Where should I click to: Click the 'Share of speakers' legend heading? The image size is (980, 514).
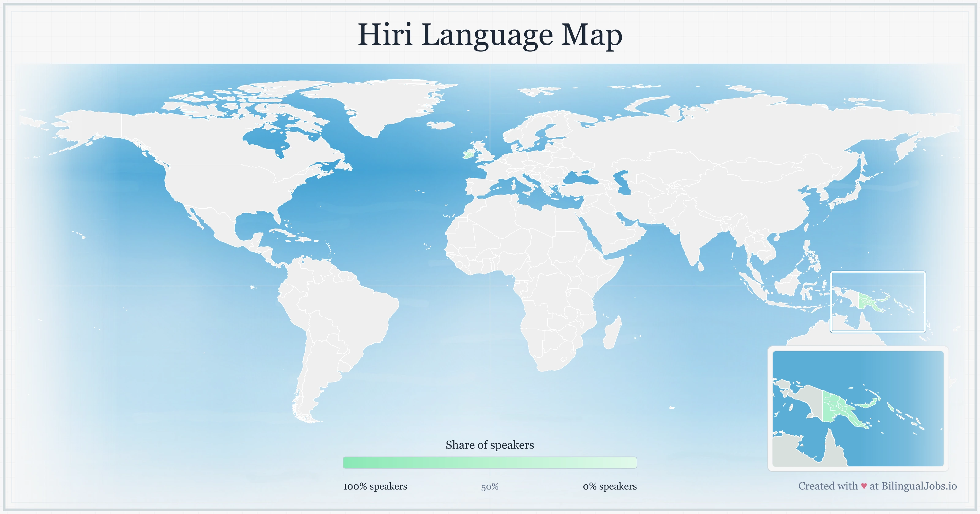(x=490, y=445)
